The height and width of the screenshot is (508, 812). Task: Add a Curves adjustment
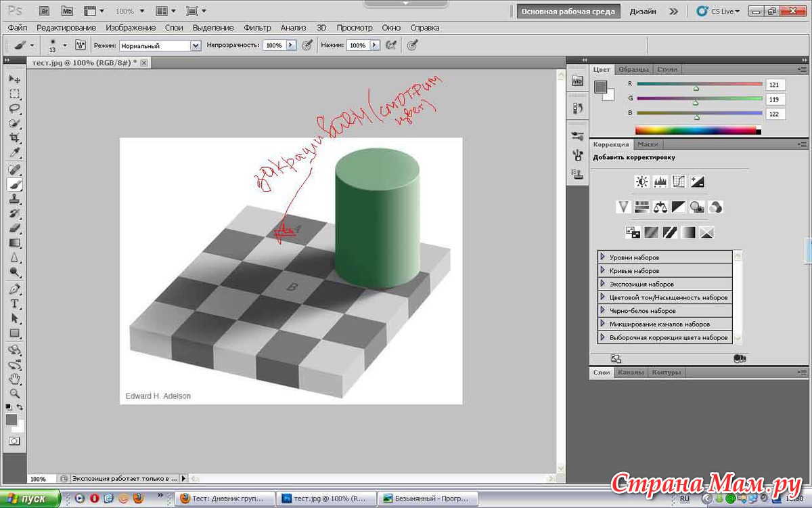pos(679,182)
